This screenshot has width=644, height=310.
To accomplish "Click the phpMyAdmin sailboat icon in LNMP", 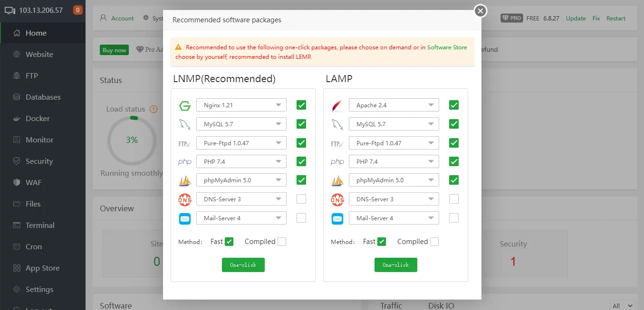I will (185, 180).
